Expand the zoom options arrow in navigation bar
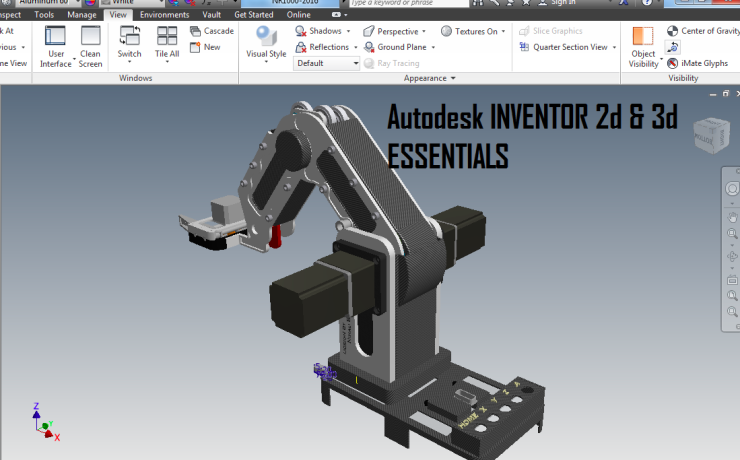This screenshot has width=740, height=460. click(732, 244)
